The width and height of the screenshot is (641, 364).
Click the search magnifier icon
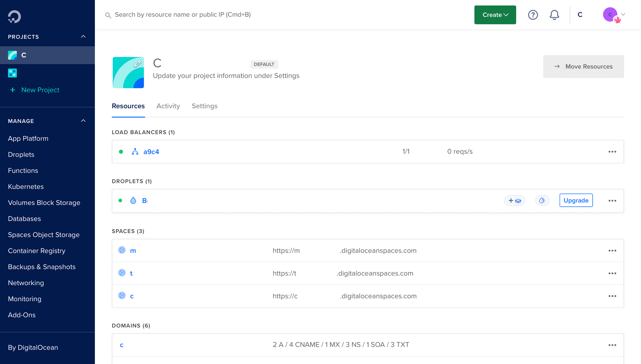click(x=108, y=15)
